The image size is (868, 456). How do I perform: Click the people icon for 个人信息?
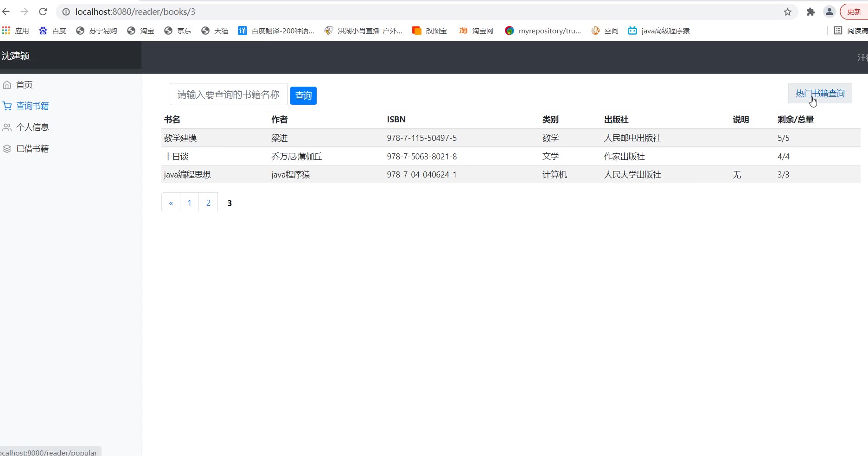click(x=7, y=127)
